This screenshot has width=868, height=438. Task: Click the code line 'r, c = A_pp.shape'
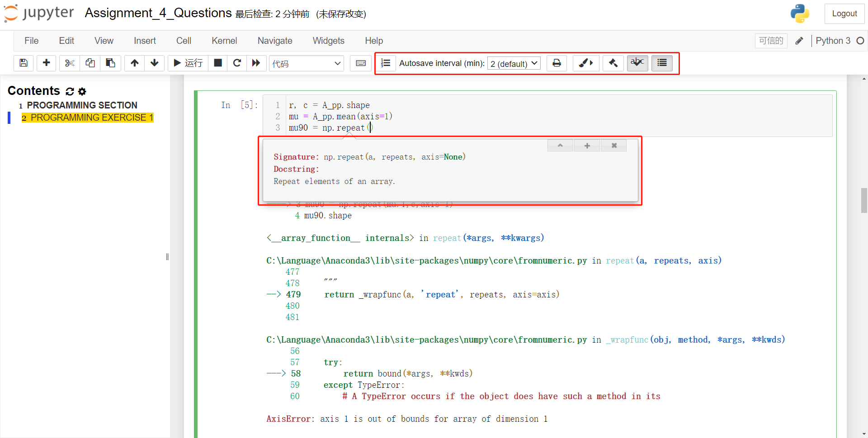point(329,105)
